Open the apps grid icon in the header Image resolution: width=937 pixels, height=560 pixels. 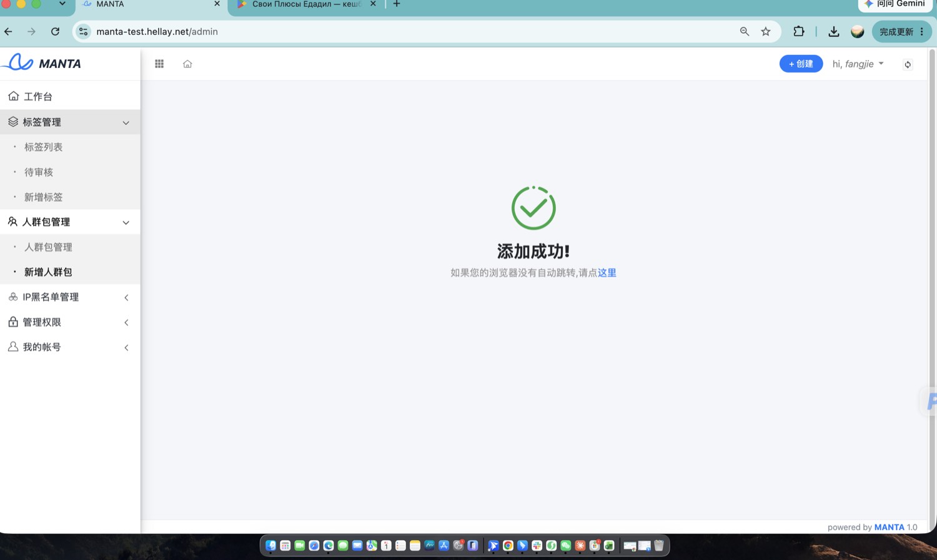[159, 64]
